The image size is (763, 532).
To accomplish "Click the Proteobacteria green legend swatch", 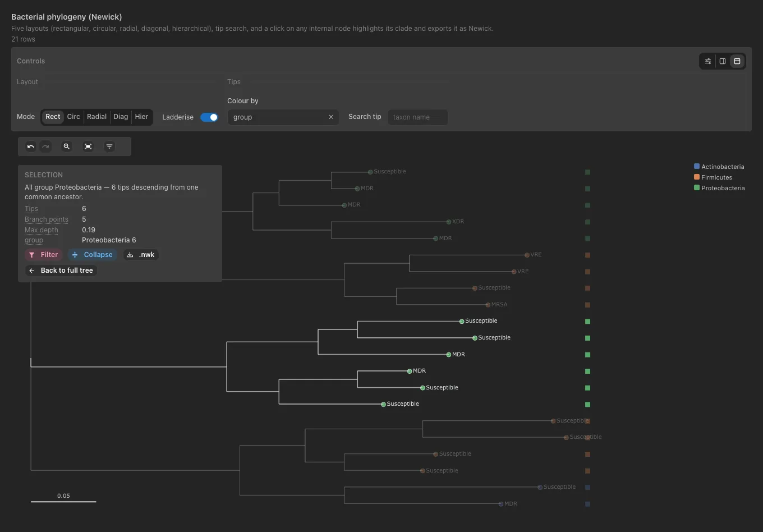I will pyautogui.click(x=697, y=187).
